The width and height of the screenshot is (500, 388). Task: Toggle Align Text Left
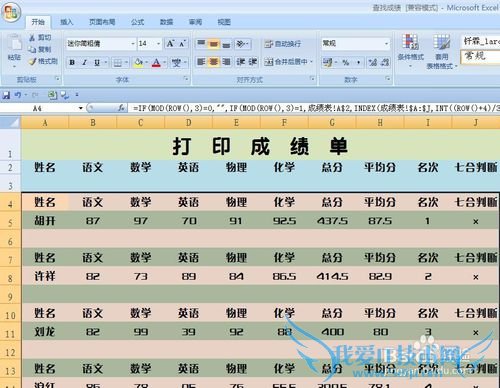tap(201, 62)
